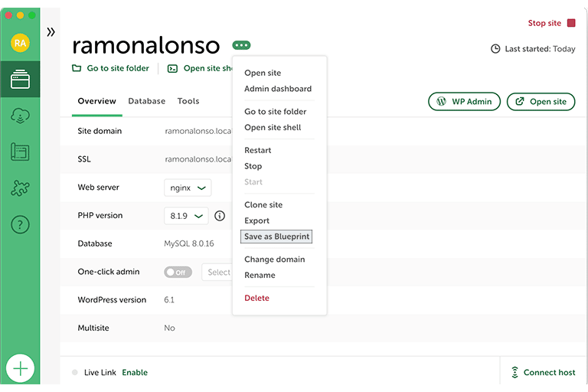Viewport: 588px width, 392px height.
Task: Choose Delete in the context menu
Action: pos(257,298)
